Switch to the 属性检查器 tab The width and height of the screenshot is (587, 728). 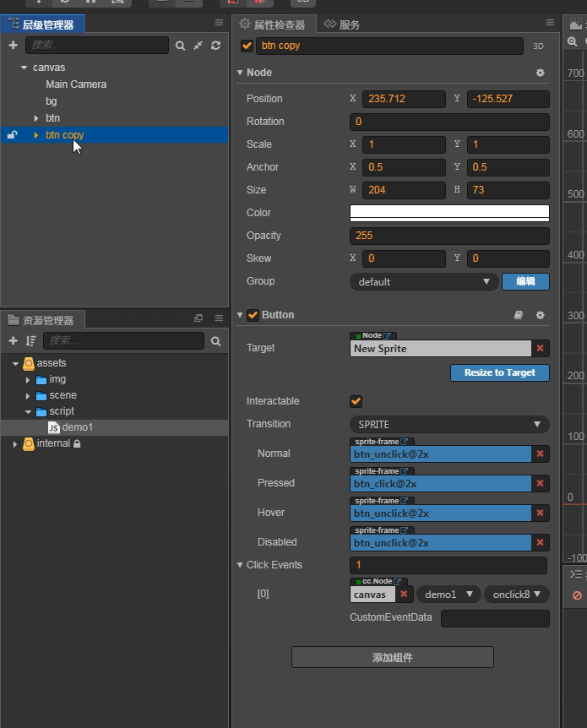pyautogui.click(x=274, y=24)
